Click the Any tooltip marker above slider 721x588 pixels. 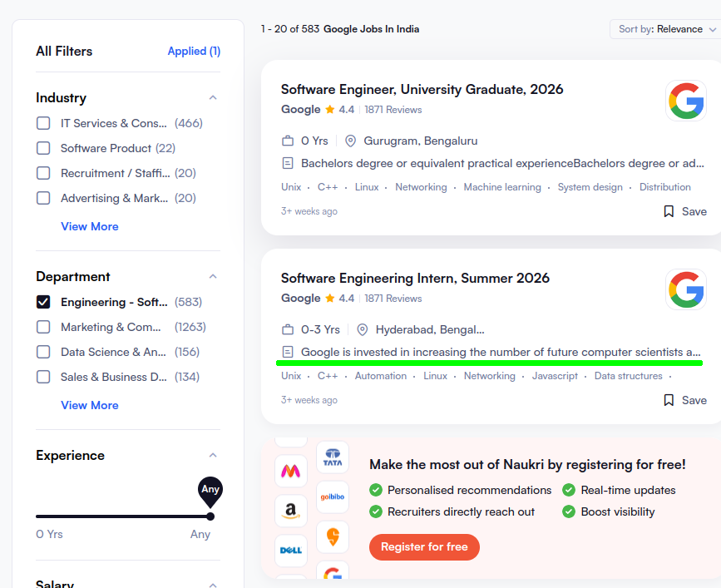coord(210,491)
